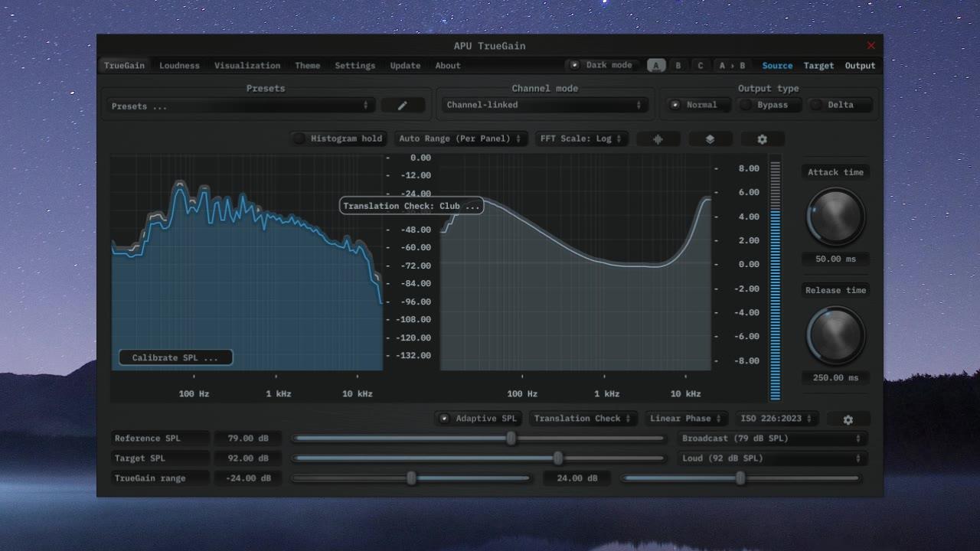
Task: Switch to TrueGain tab
Action: tap(124, 66)
